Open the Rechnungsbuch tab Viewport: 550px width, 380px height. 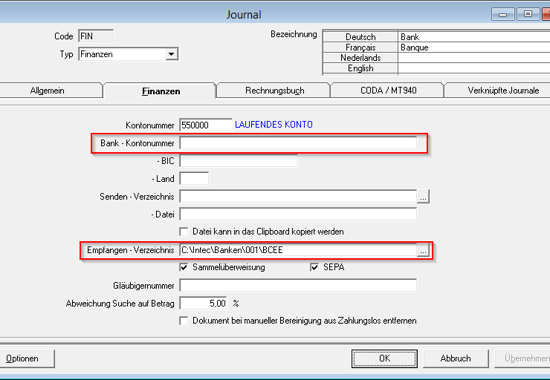(x=275, y=91)
